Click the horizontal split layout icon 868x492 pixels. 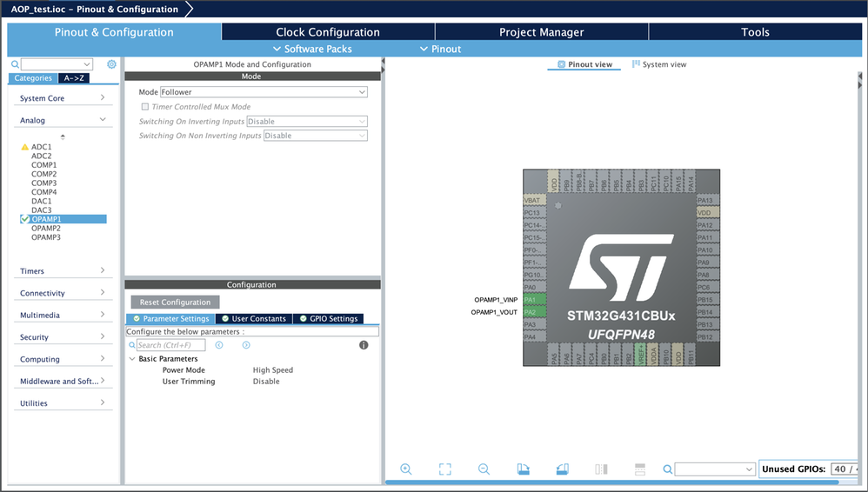(x=640, y=469)
